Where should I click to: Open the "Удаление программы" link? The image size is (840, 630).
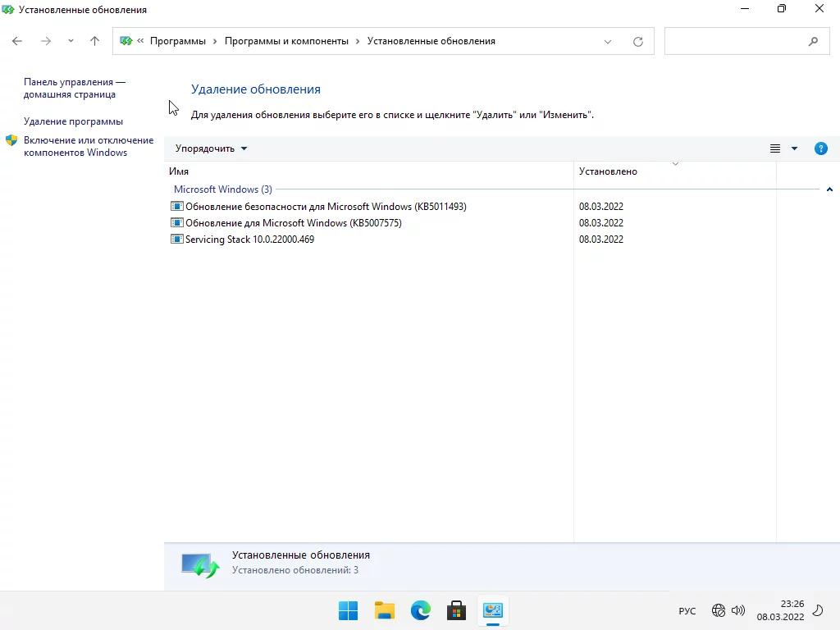(x=73, y=121)
